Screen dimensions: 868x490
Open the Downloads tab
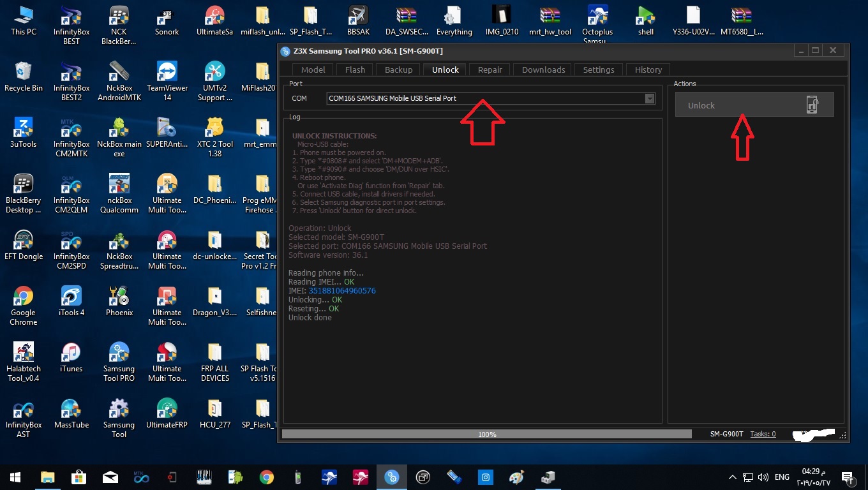point(544,70)
